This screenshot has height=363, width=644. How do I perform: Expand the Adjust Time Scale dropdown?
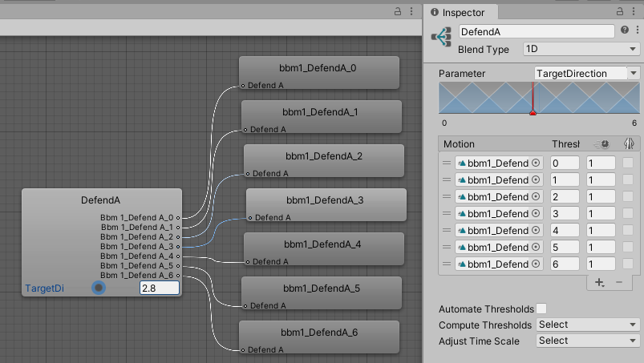tap(586, 341)
